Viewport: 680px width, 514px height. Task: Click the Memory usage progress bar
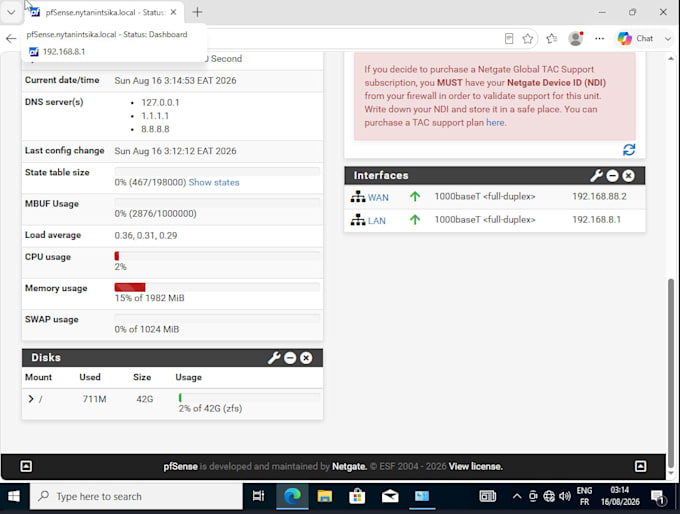coord(217,287)
